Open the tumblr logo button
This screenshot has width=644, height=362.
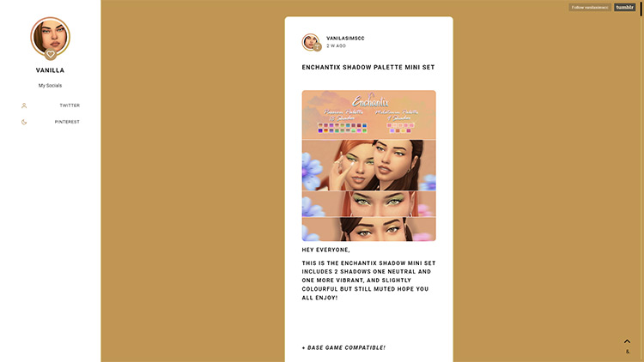[x=625, y=7]
